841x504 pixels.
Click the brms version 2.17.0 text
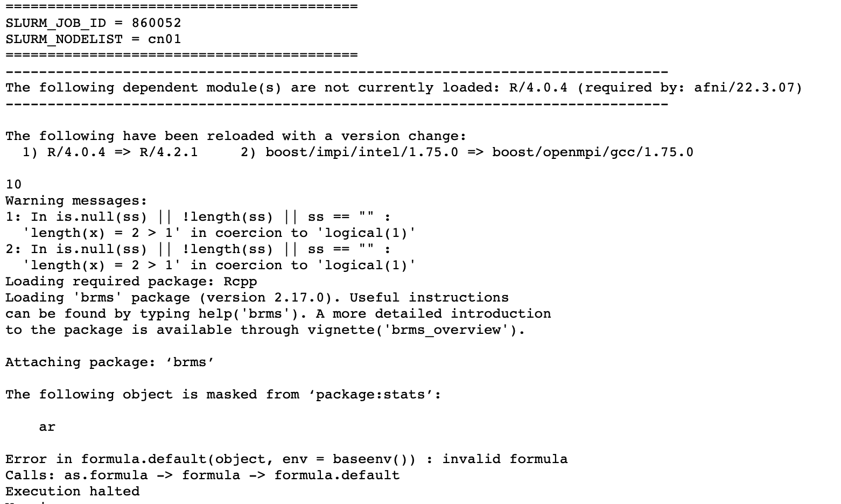coord(265,298)
